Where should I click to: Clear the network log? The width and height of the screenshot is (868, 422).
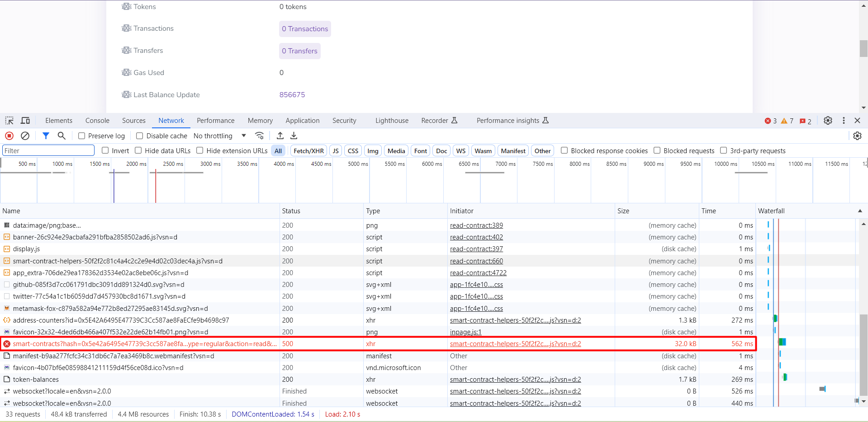[x=25, y=136]
